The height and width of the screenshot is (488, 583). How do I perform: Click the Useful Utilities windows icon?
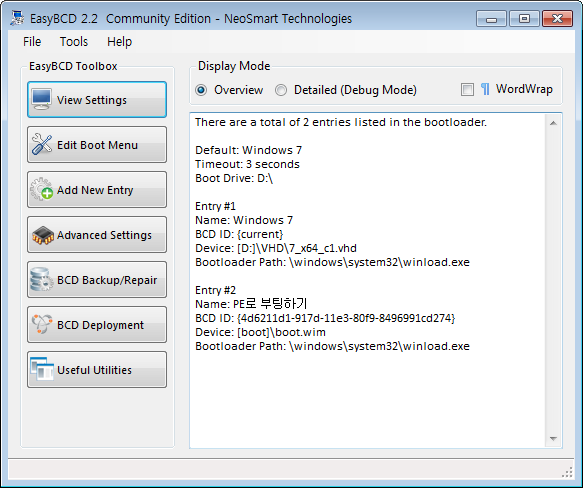(42, 369)
